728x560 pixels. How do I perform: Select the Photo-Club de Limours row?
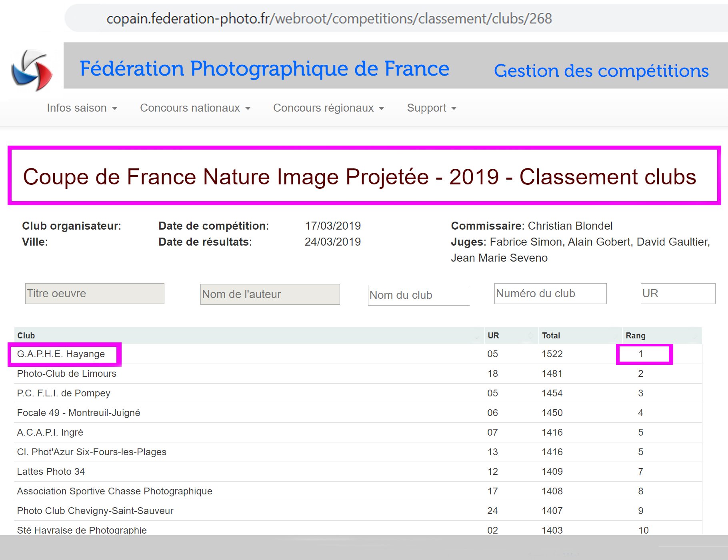click(67, 374)
